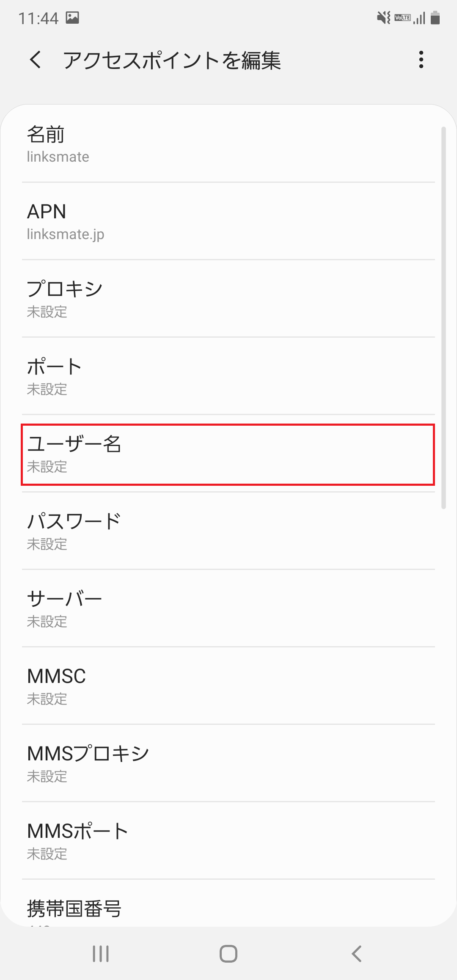Tap the recent apps navigation button
The height and width of the screenshot is (980, 457).
pyautogui.click(x=101, y=954)
